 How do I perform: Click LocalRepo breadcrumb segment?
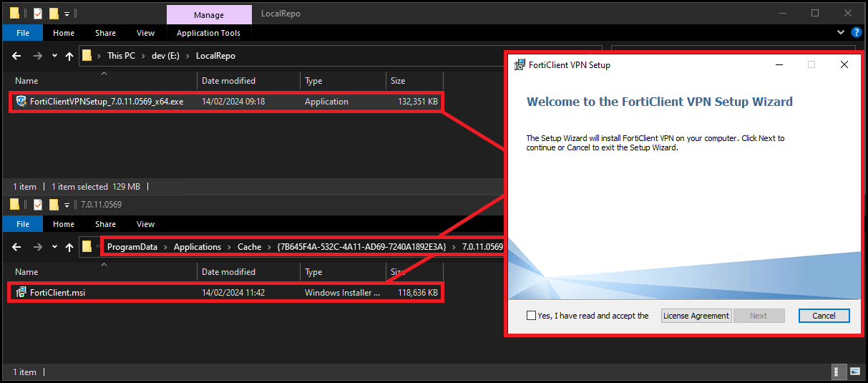coord(215,56)
